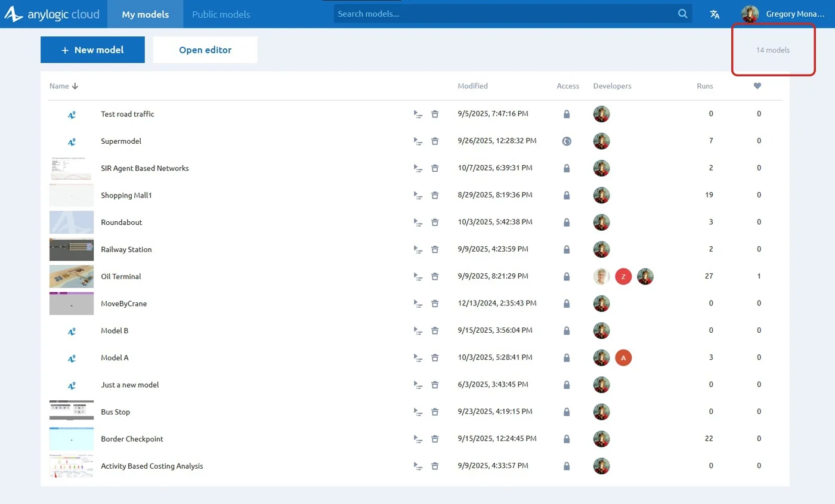The width and height of the screenshot is (835, 504).
Task: Click the search magnifier icon
Action: tap(682, 14)
